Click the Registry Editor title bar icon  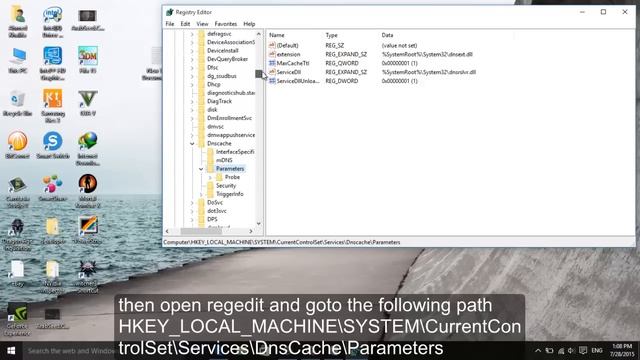tap(169, 12)
